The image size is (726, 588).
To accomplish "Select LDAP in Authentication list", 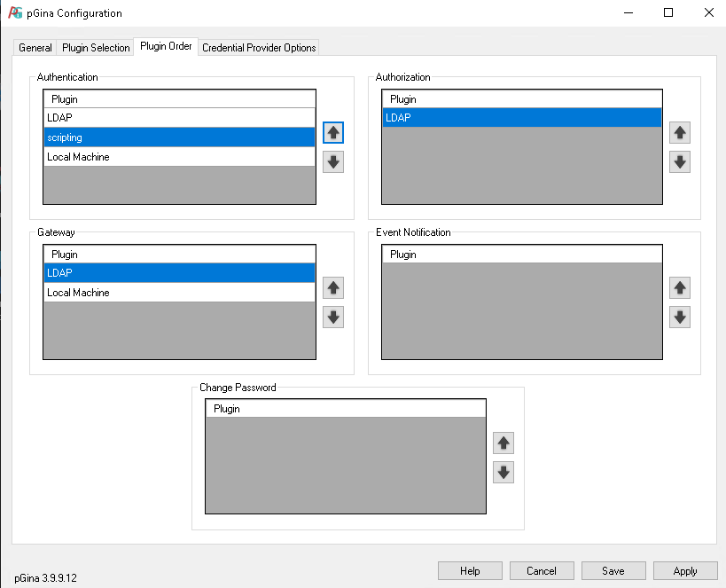I will pos(177,117).
